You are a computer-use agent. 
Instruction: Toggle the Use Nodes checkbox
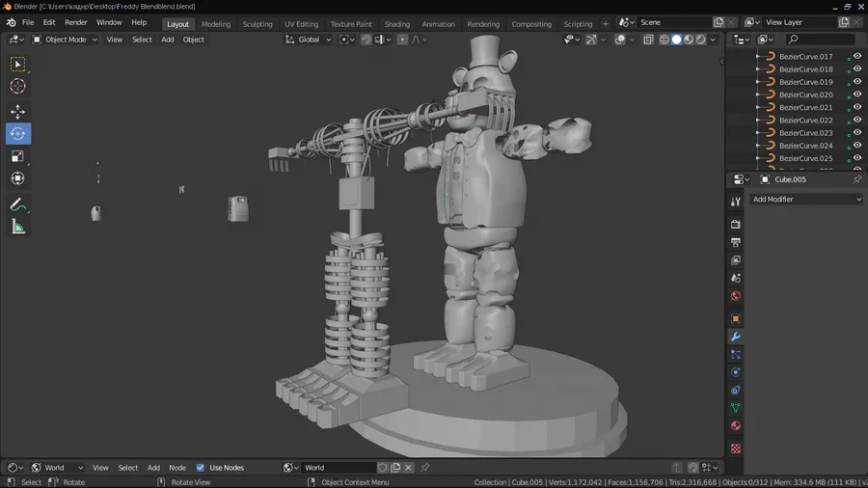pyautogui.click(x=201, y=468)
